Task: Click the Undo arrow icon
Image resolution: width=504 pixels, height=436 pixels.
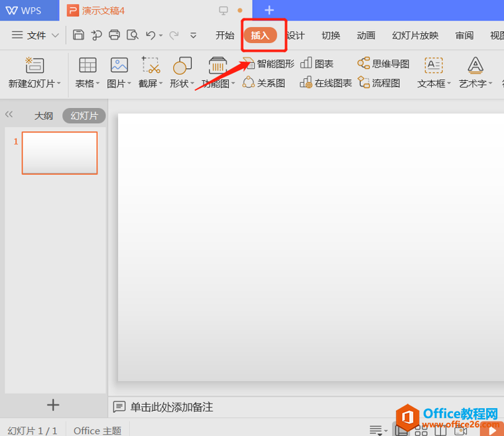Action: [151, 35]
